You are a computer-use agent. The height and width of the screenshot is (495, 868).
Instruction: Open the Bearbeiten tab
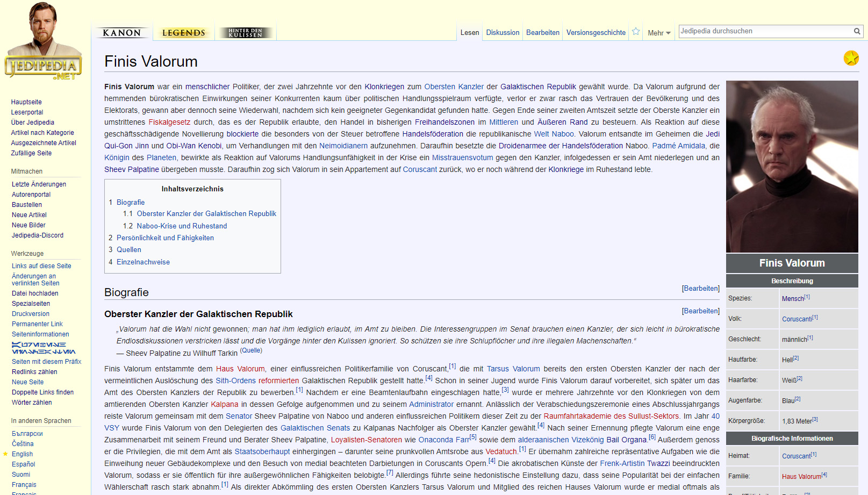tap(543, 33)
